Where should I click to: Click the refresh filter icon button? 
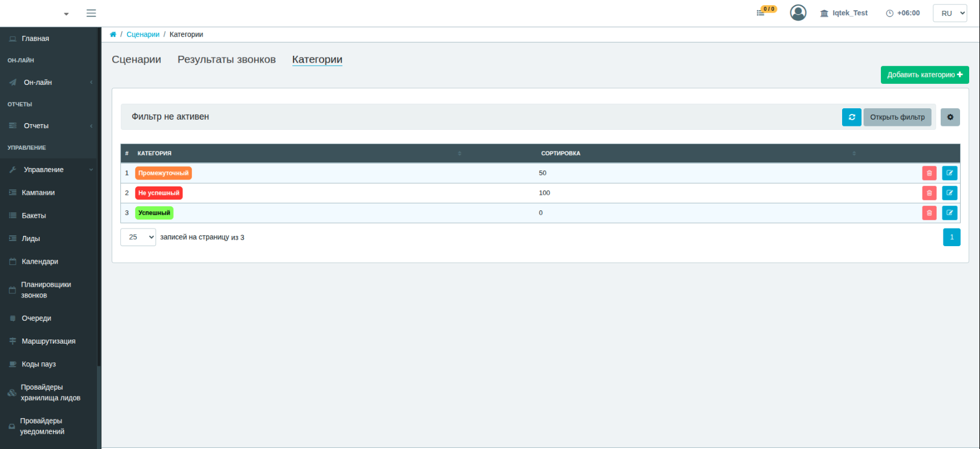coord(852,117)
